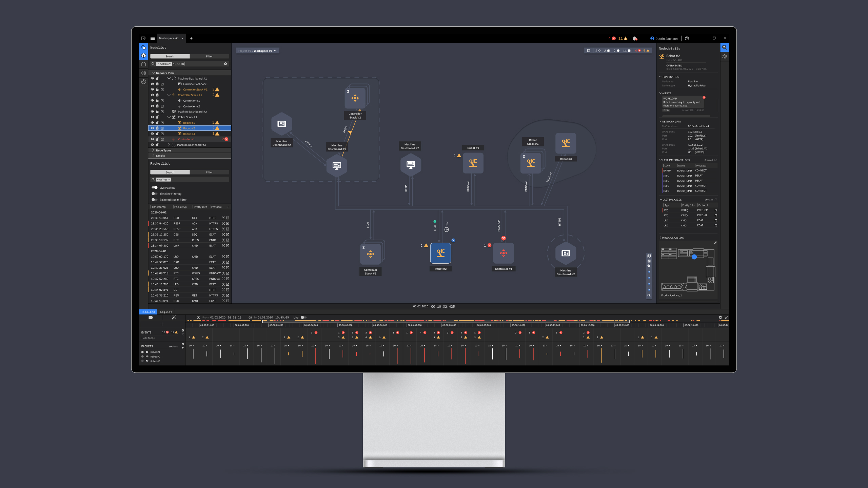Open the NodeType dropdown in Packetlist

[x=163, y=180]
